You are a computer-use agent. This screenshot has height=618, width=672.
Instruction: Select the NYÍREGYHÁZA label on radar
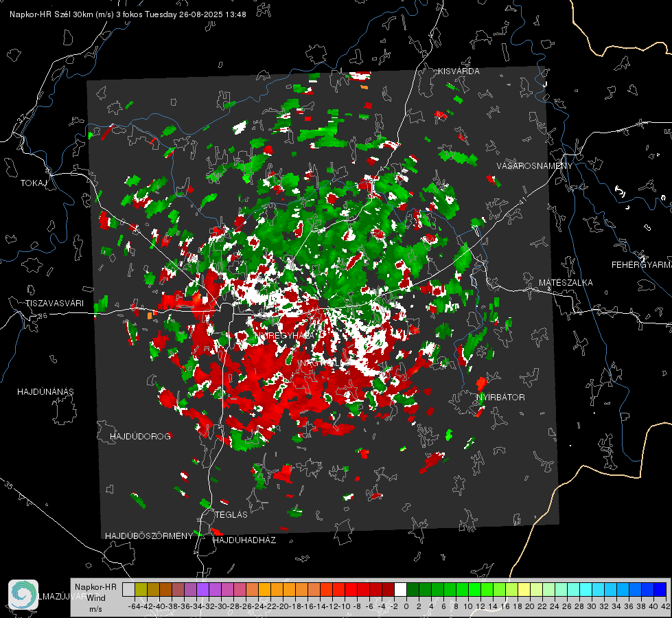285,335
